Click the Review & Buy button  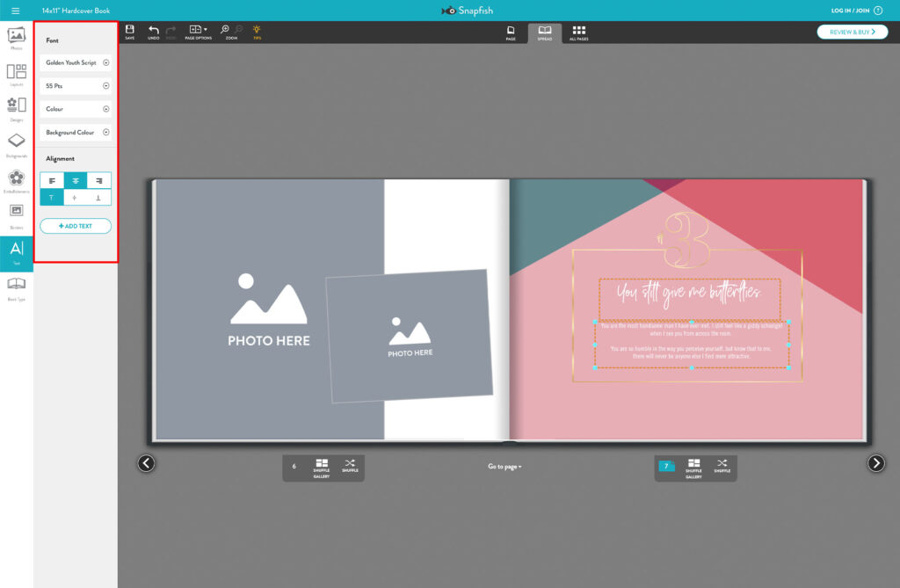tap(852, 32)
